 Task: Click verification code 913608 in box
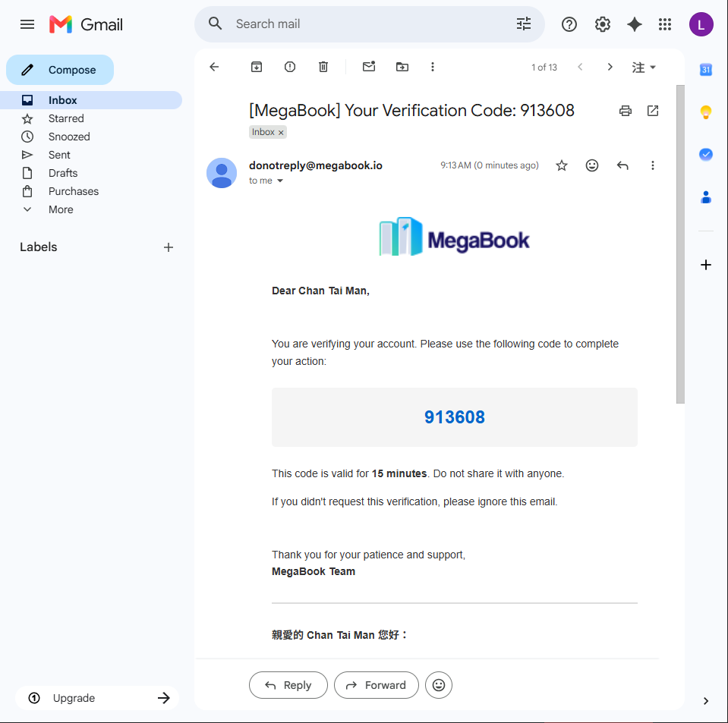[x=455, y=417]
